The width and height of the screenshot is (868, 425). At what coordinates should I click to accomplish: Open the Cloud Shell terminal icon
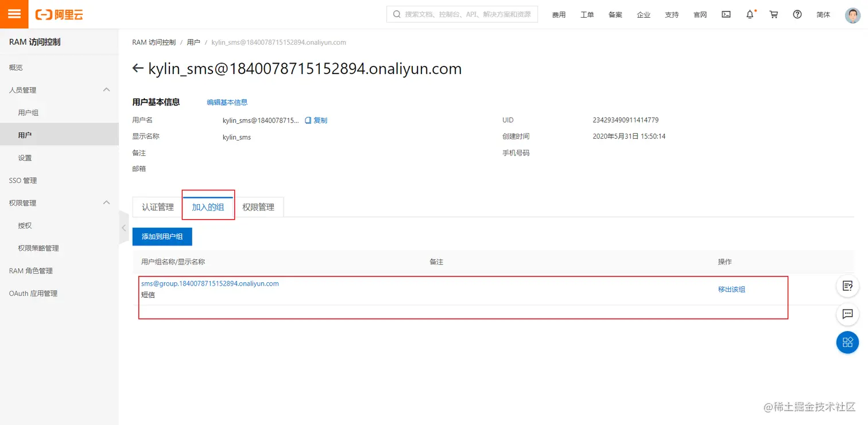[x=726, y=15]
